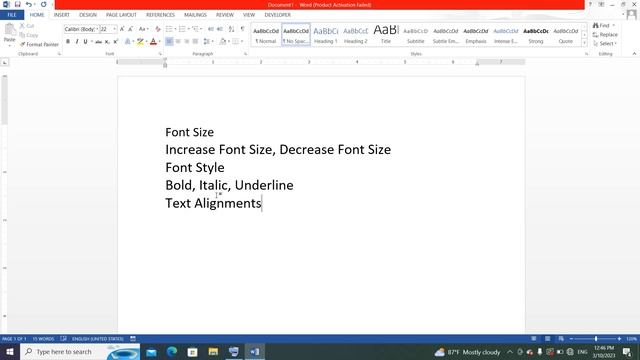Click Align Left button

pos(169,42)
